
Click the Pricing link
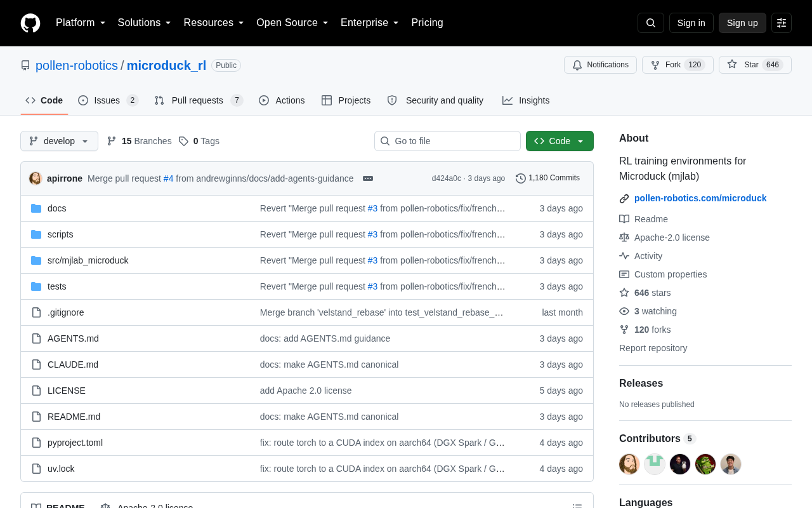coord(427,23)
